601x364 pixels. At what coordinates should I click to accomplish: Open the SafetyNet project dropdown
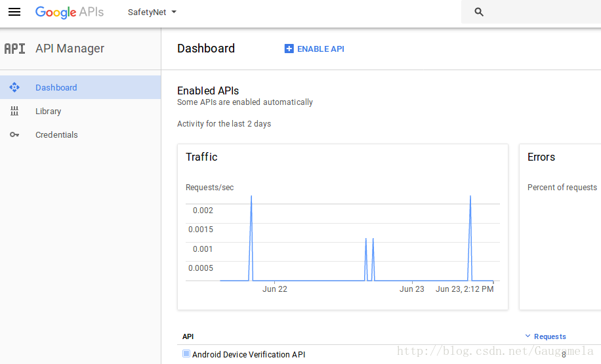[152, 12]
